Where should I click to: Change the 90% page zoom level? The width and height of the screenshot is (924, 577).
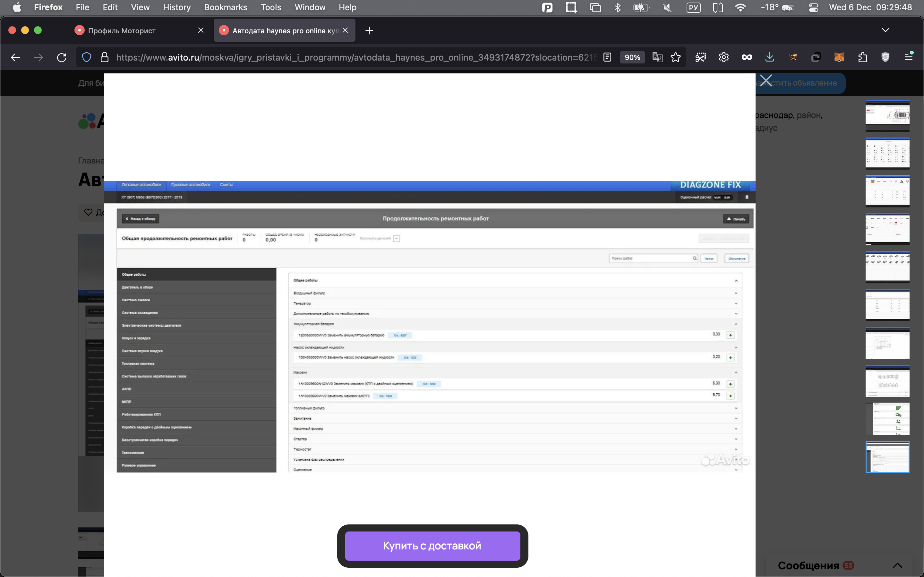(632, 57)
